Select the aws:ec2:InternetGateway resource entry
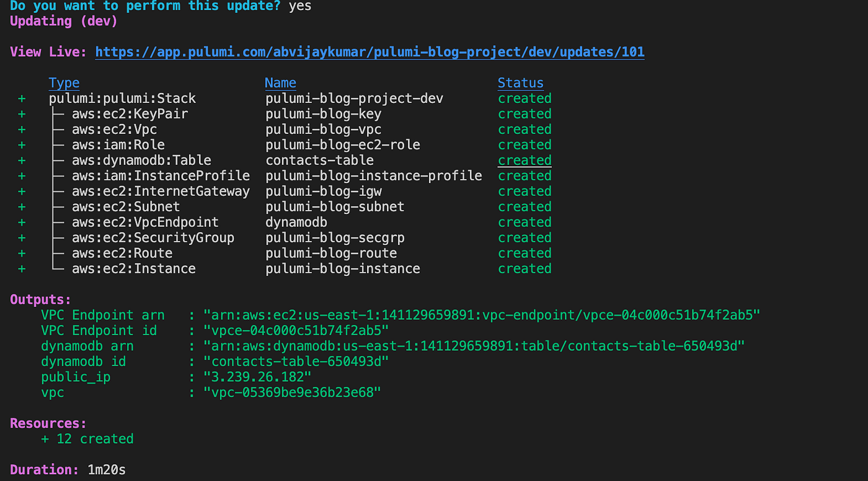This screenshot has height=481, width=868. point(285,192)
